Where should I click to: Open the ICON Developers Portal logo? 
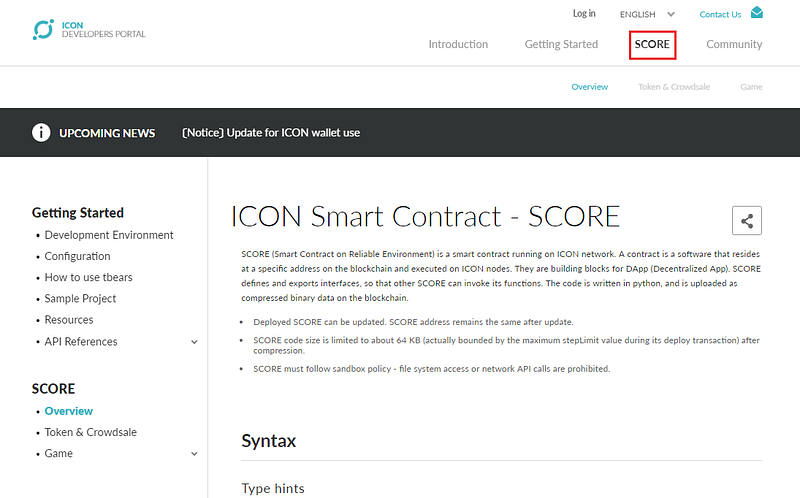click(x=89, y=30)
